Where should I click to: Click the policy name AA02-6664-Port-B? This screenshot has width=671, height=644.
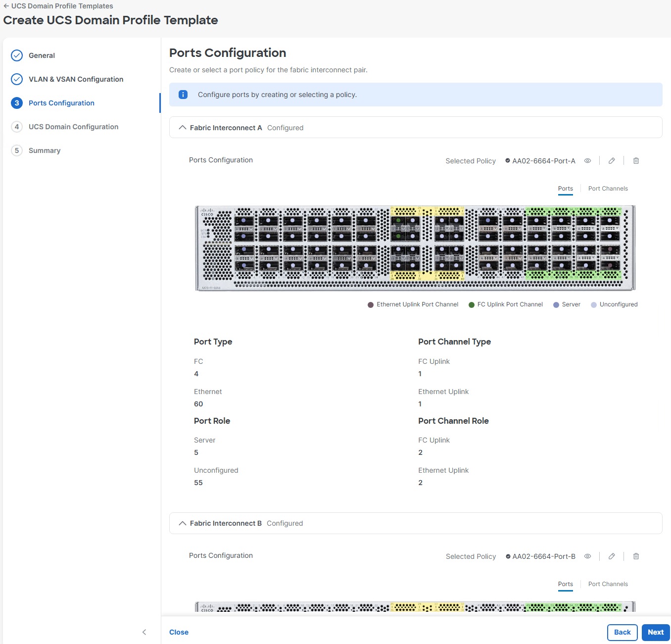point(544,556)
